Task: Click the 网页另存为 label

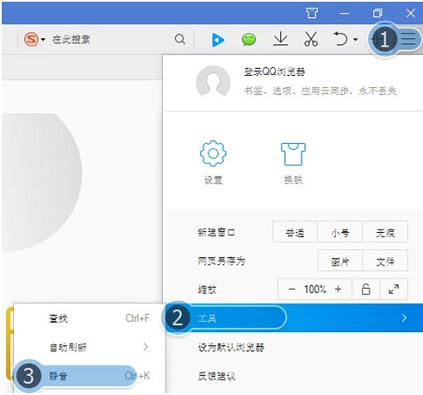Action: [x=221, y=261]
